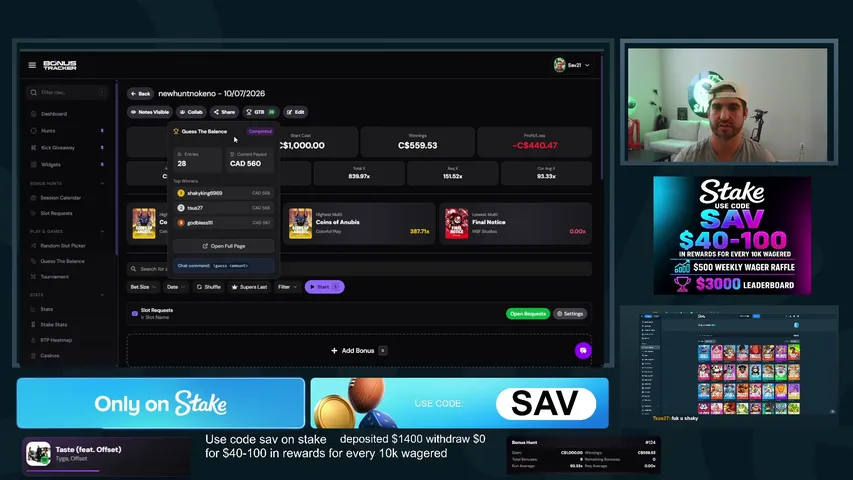Click the Final Notice slot thumbnail

coord(456,223)
